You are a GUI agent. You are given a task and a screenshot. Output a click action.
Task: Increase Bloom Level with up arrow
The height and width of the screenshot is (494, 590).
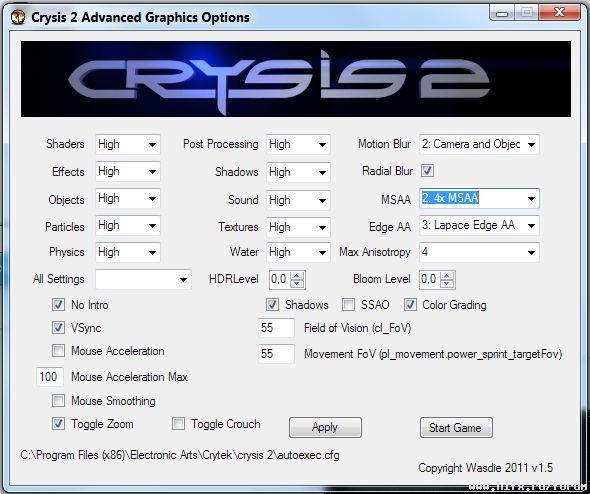(447, 275)
